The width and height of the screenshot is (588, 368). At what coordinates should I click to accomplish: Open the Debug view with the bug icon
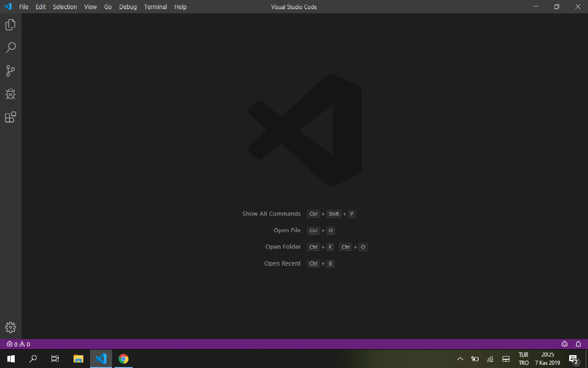pyautogui.click(x=11, y=94)
